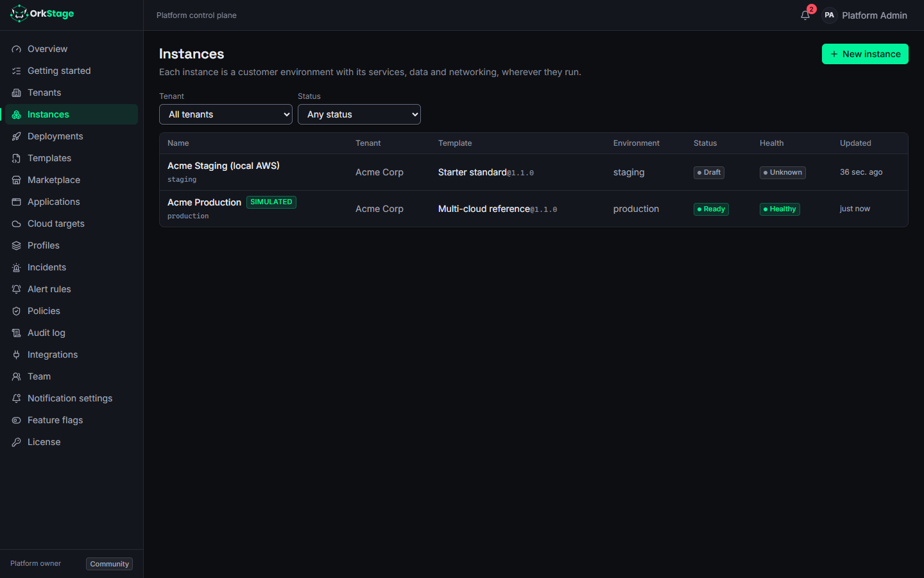Screen dimensions: 924x578
Task: Click the Alert rules bell icon
Action: [17, 289]
